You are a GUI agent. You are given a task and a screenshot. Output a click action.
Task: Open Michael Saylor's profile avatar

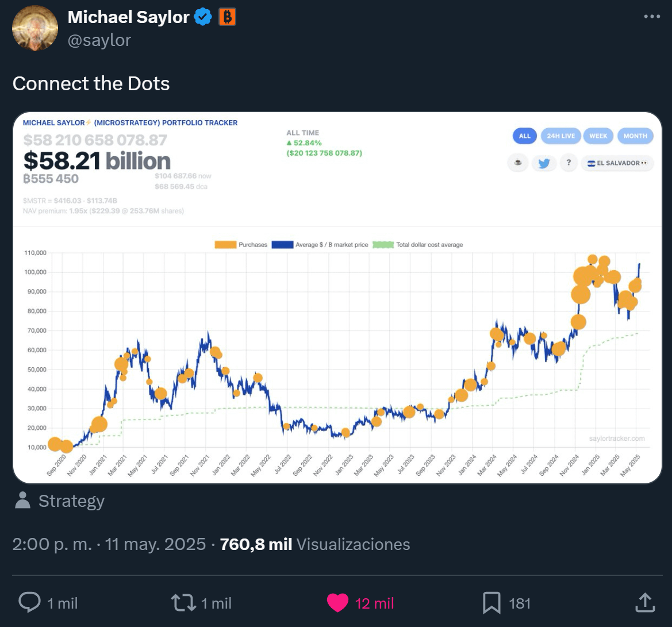(x=35, y=28)
